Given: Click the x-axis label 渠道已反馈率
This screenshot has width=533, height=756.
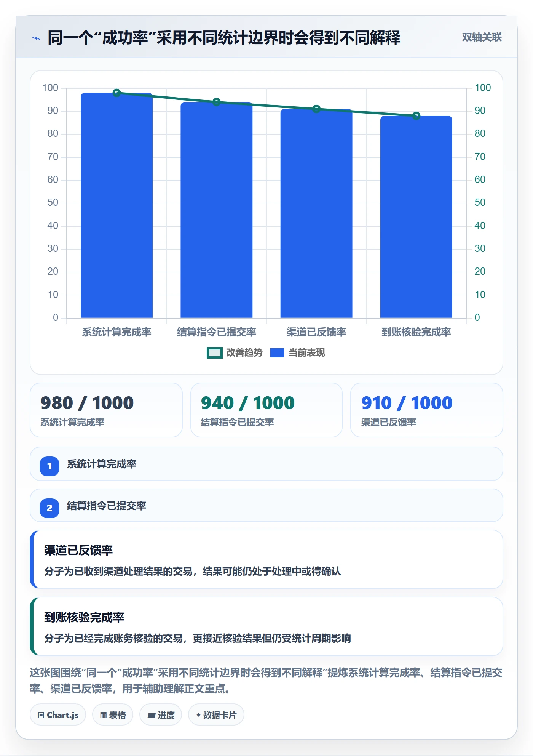Looking at the screenshot, I should [x=316, y=332].
